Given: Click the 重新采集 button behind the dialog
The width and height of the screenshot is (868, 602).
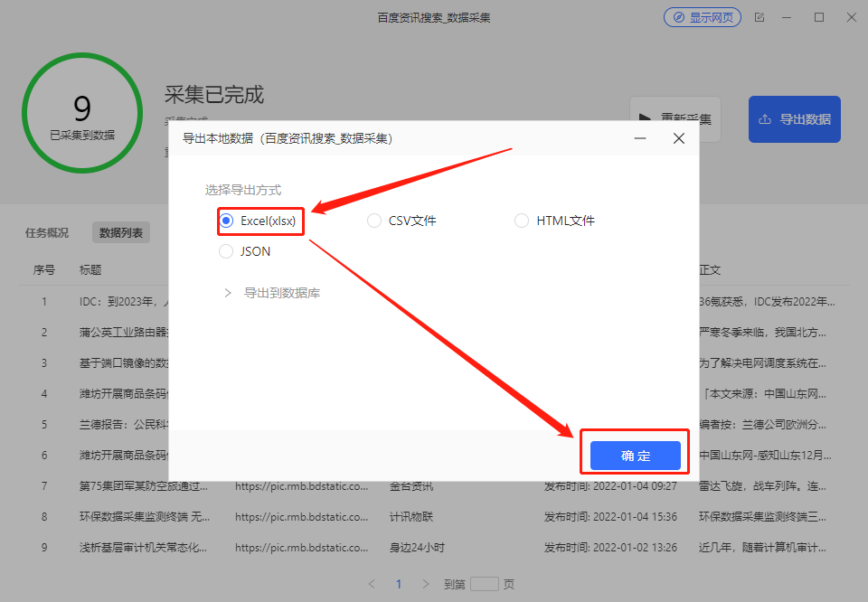Looking at the screenshot, I should [x=675, y=119].
